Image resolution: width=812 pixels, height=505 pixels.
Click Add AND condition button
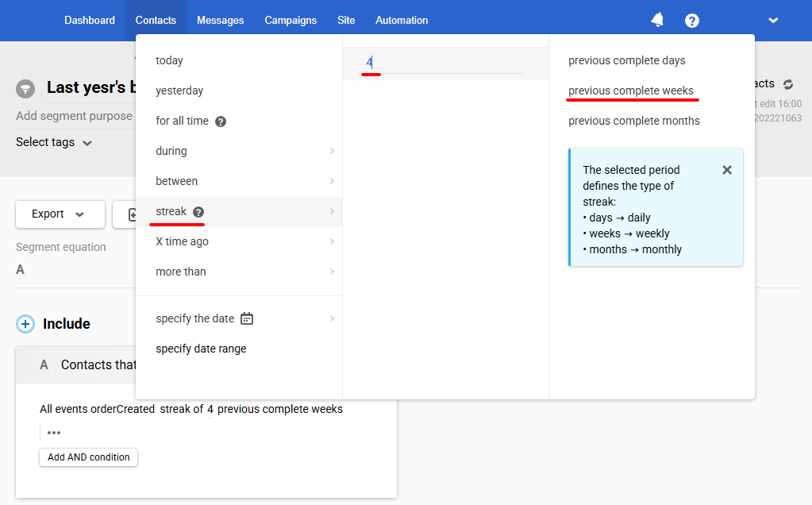point(89,457)
